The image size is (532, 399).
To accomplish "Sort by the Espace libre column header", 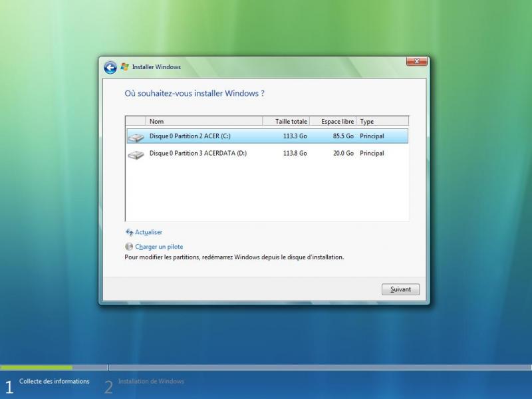I will 333,121.
